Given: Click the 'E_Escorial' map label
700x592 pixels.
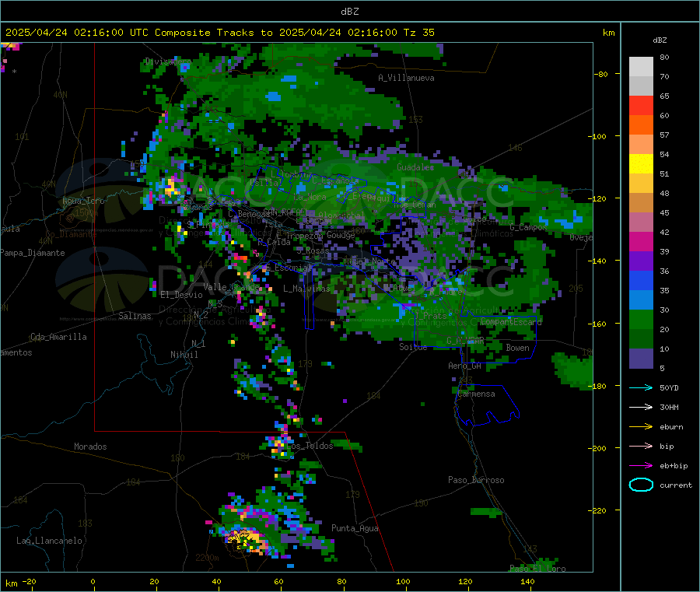Looking at the screenshot, I should click(x=289, y=268).
